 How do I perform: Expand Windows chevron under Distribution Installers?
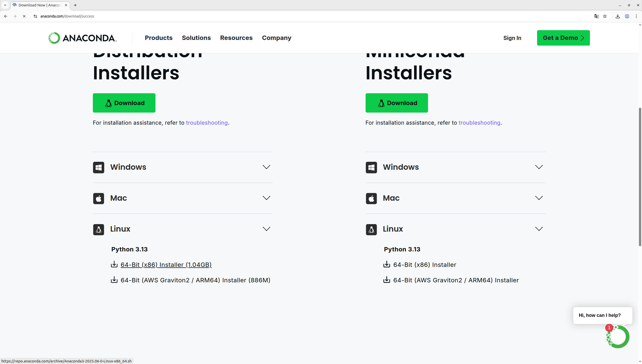pos(266,167)
